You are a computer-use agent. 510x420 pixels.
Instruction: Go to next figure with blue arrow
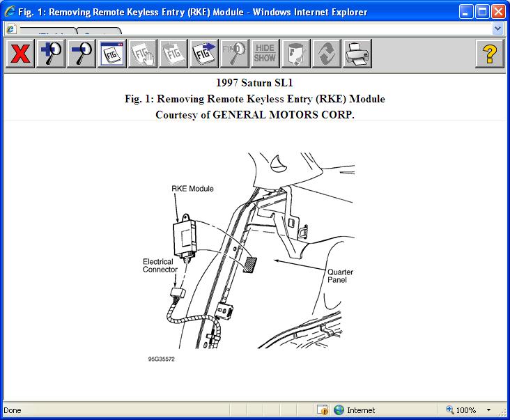[x=204, y=54]
